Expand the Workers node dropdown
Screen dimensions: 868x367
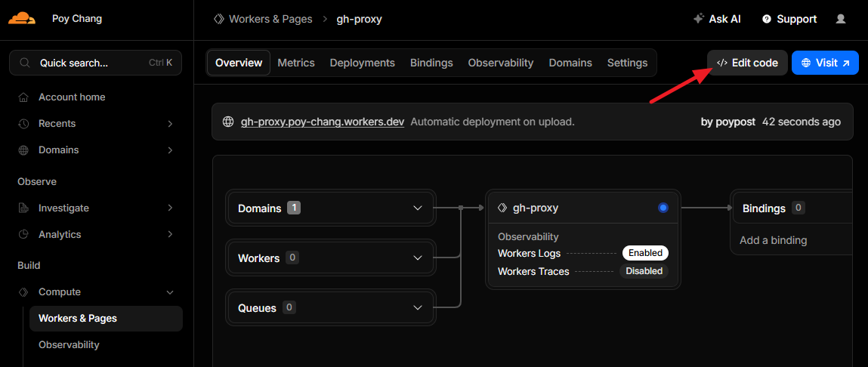coord(418,258)
